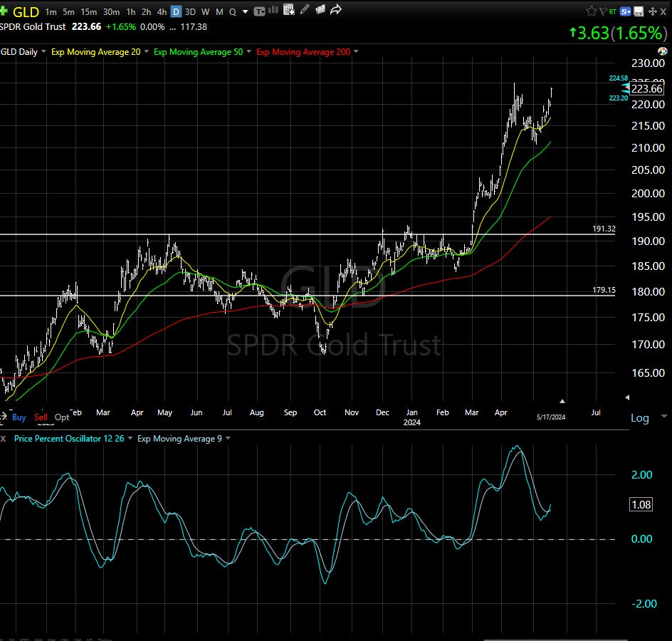The image size is (672, 641).
Task: Click the 5/17/2024 date label
Action: click(551, 417)
